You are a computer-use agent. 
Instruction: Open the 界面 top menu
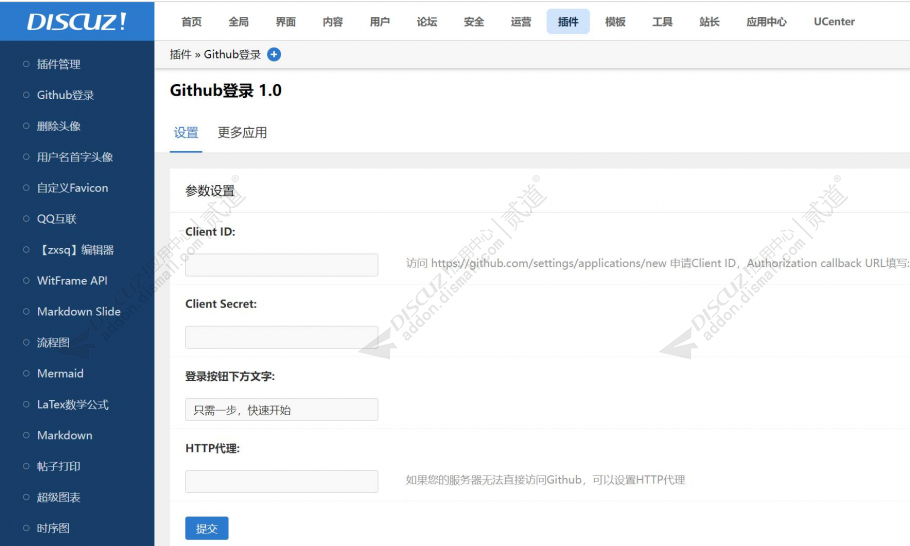coord(286,21)
